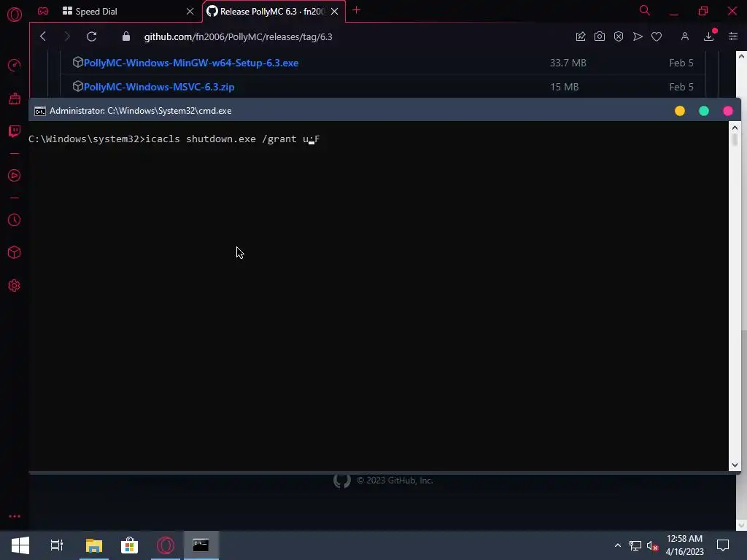Search in tabs magnifier icon
This screenshot has height=560, width=747.
coord(645,10)
